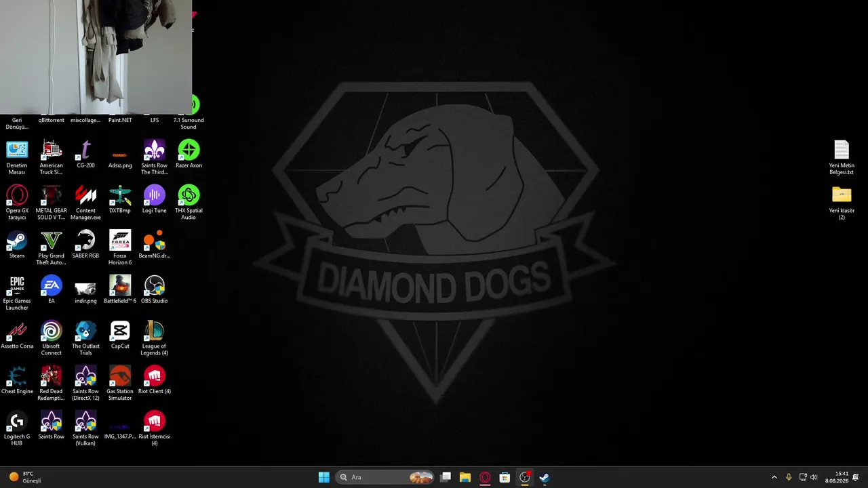The height and width of the screenshot is (488, 868).
Task: Open the Windows Start menu
Action: pos(324,477)
